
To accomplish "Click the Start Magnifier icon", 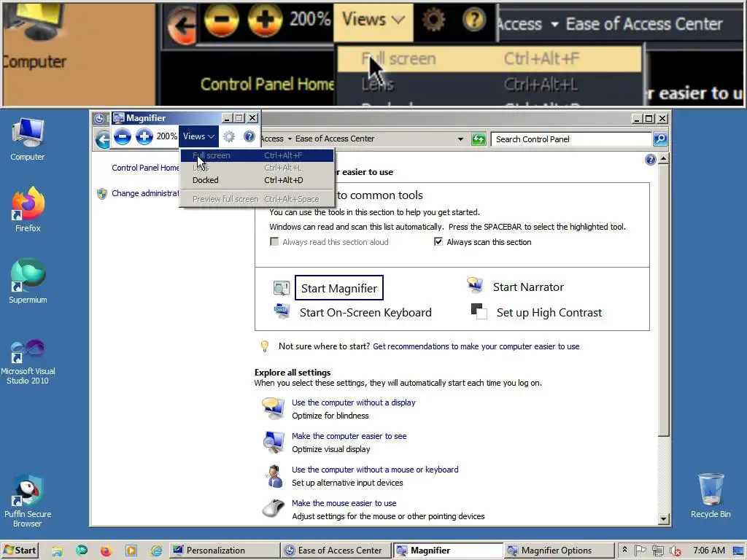I will [x=281, y=287].
